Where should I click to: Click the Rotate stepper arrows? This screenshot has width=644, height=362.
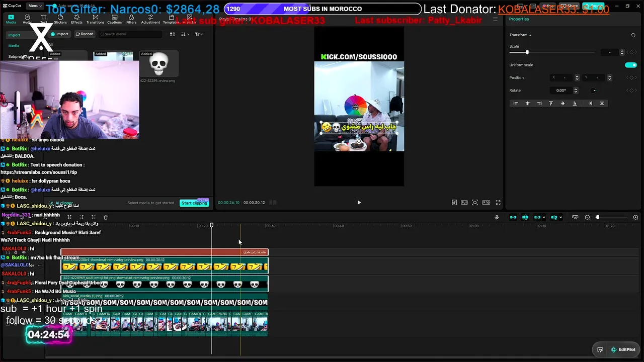click(x=576, y=90)
